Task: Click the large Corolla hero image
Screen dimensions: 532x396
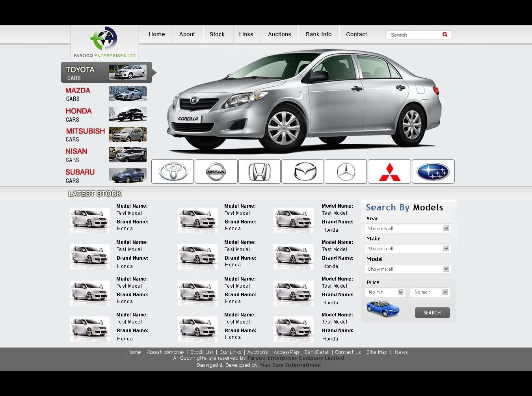Action: (304, 101)
